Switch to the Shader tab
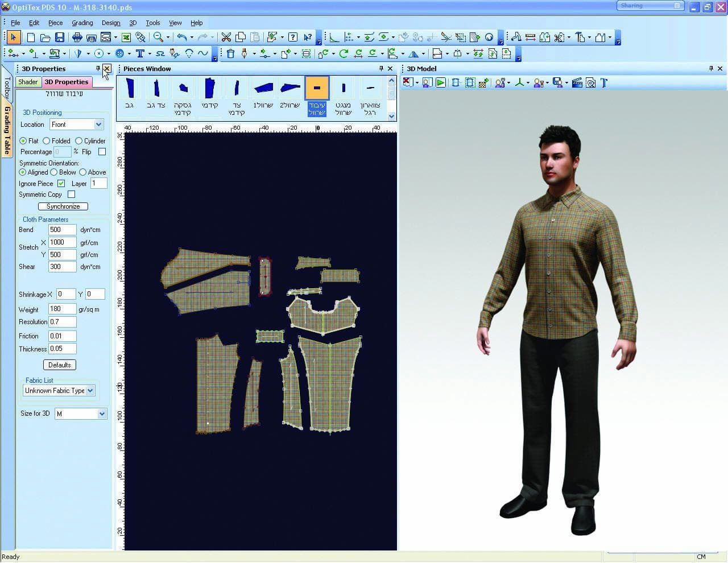Viewport: 728px width, 563px height. 28,82
